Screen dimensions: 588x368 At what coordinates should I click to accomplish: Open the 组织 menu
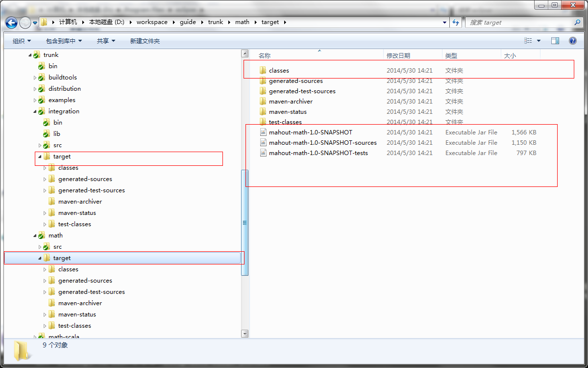pos(22,41)
